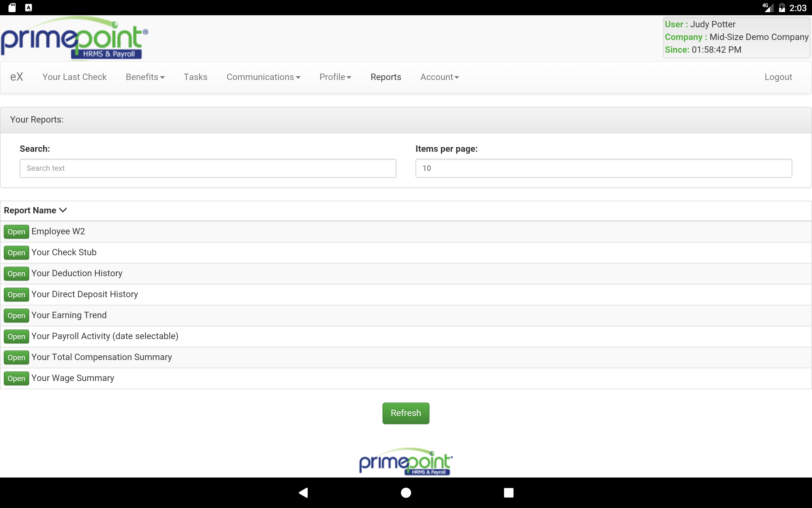Click the 'Your Direct Deposit History' name text
The width and height of the screenshot is (812, 508).
pos(85,294)
